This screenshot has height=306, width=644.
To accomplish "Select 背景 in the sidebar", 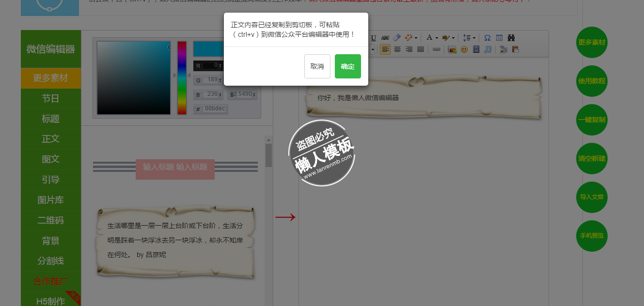I will click(x=51, y=241).
